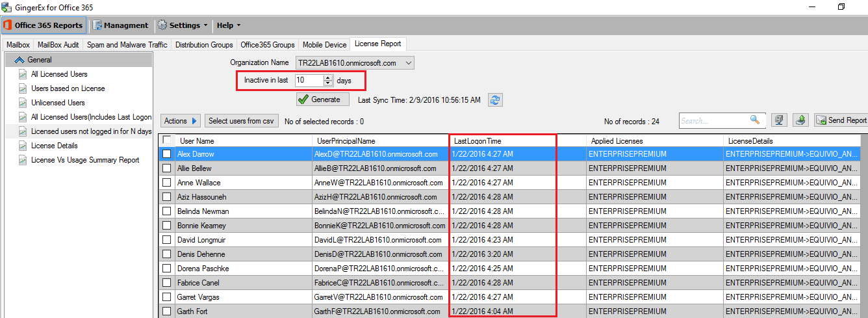
Task: Increase inactive days with the up arrow
Action: pos(327,78)
